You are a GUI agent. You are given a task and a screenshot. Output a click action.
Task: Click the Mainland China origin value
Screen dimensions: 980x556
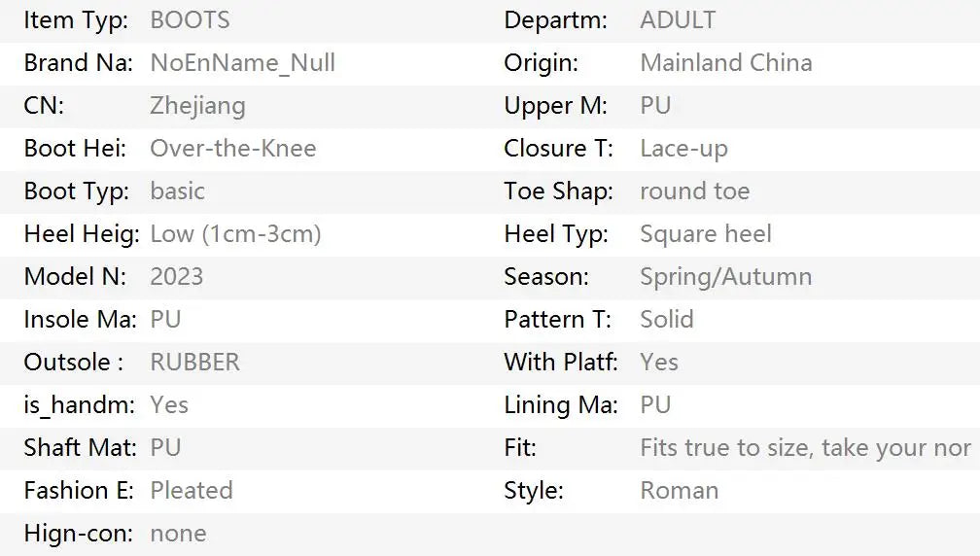pos(726,63)
